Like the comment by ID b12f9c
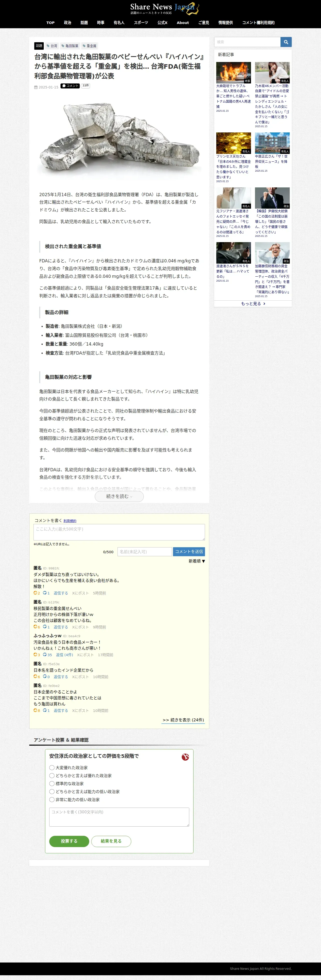The height and width of the screenshot is (980, 321). pos(35,627)
